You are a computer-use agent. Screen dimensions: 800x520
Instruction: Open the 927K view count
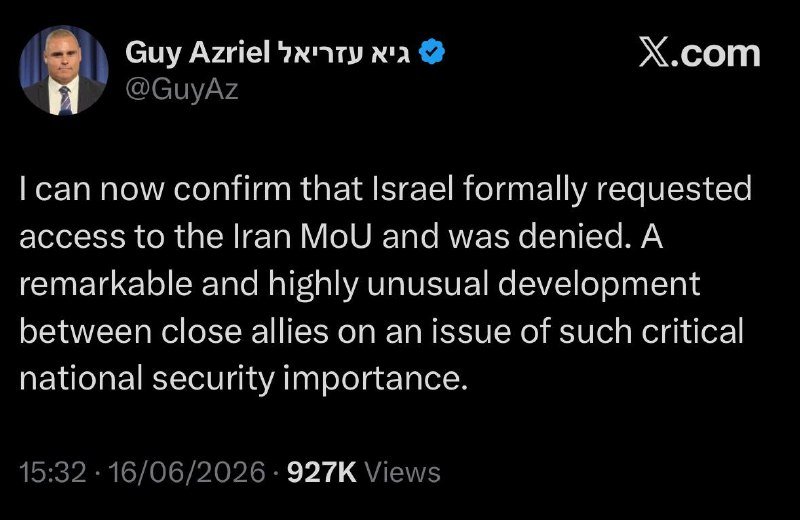click(x=321, y=472)
